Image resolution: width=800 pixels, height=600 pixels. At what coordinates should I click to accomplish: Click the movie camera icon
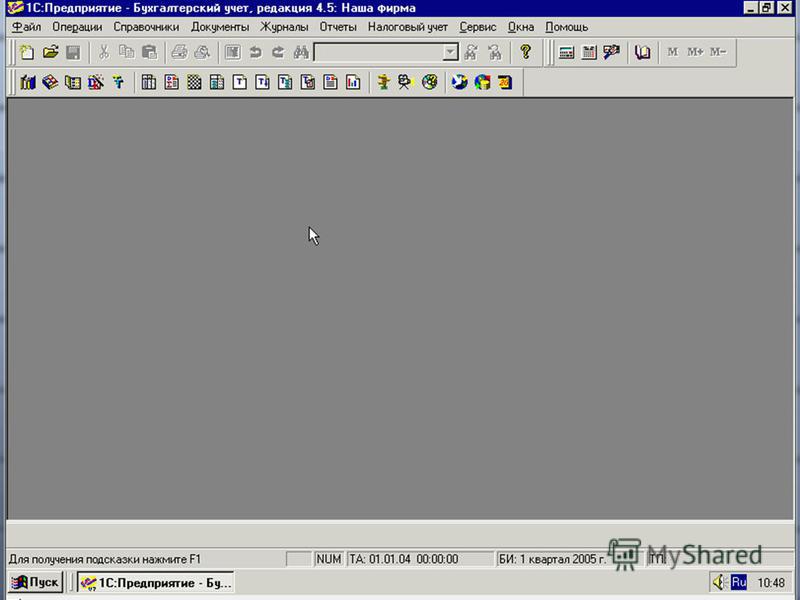[406, 82]
